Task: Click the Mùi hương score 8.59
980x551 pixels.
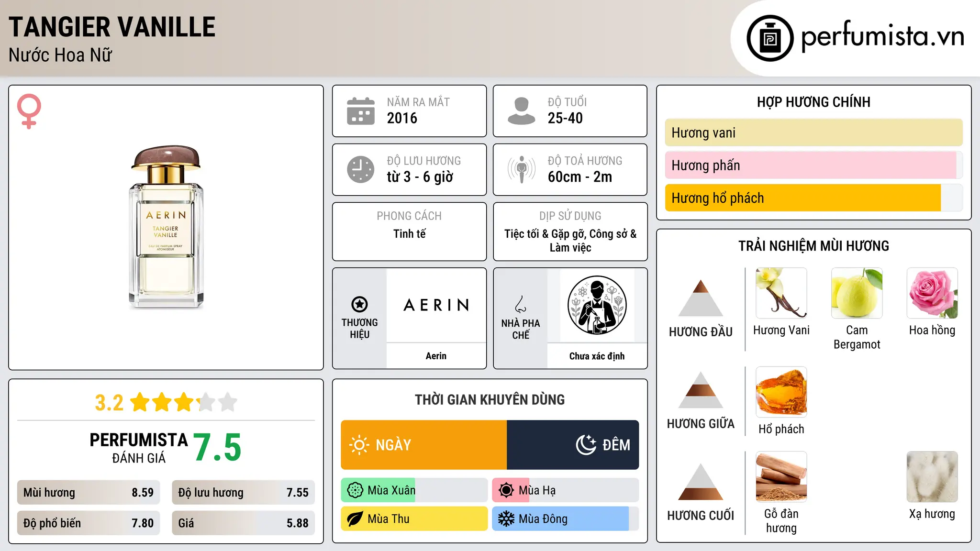Action: pyautogui.click(x=143, y=493)
